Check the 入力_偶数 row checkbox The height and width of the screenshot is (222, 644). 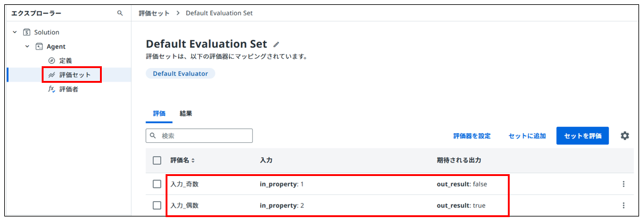[x=157, y=205]
